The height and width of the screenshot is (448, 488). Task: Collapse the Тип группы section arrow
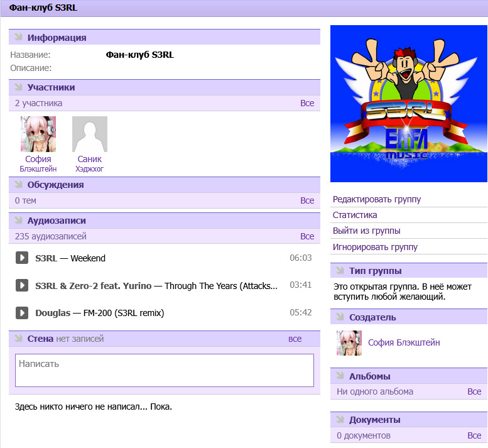tap(340, 270)
